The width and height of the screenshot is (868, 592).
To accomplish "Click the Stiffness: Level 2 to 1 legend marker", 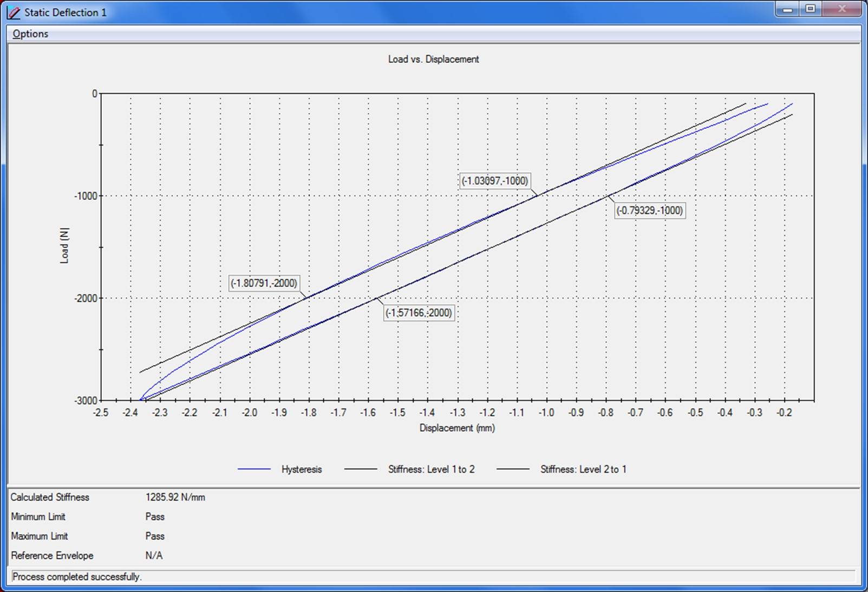I will (x=512, y=469).
